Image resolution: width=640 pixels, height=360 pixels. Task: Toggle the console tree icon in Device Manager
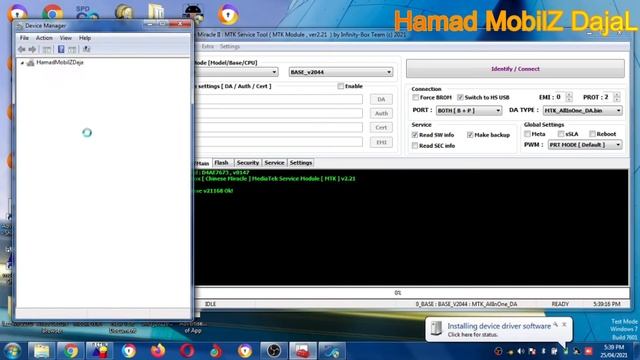[x=47, y=49]
